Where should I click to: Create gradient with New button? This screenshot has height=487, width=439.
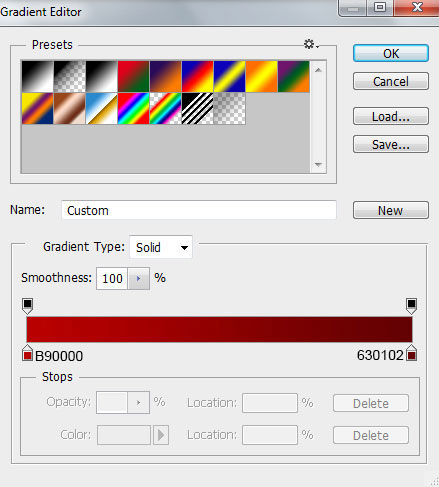[x=391, y=210]
